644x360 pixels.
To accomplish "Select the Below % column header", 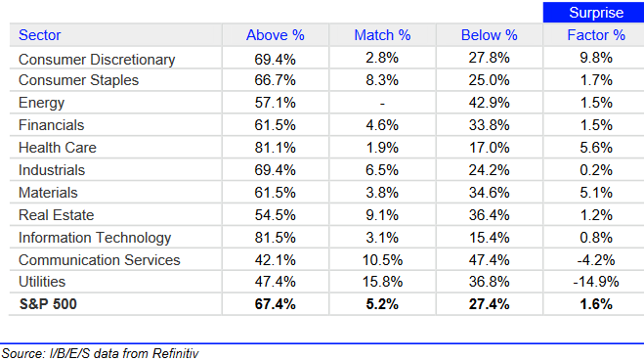I will (490, 35).
